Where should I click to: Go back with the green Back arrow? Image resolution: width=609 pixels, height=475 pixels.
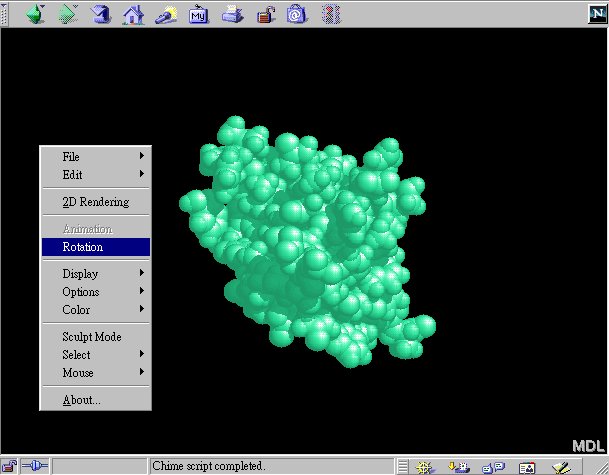(x=35, y=14)
